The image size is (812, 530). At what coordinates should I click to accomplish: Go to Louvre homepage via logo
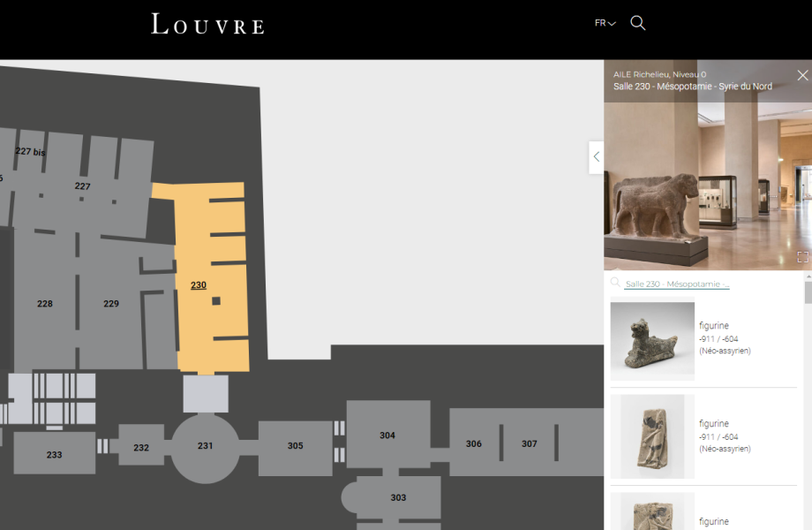[x=207, y=24]
